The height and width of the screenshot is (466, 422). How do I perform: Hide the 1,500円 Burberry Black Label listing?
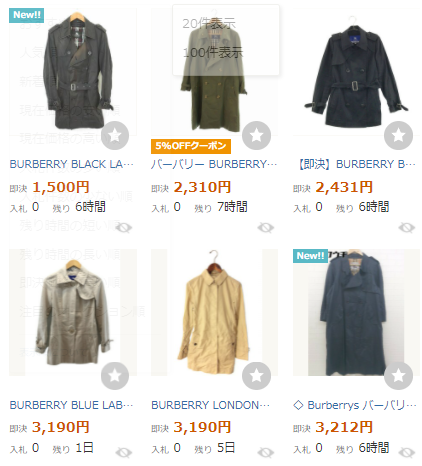tap(124, 228)
